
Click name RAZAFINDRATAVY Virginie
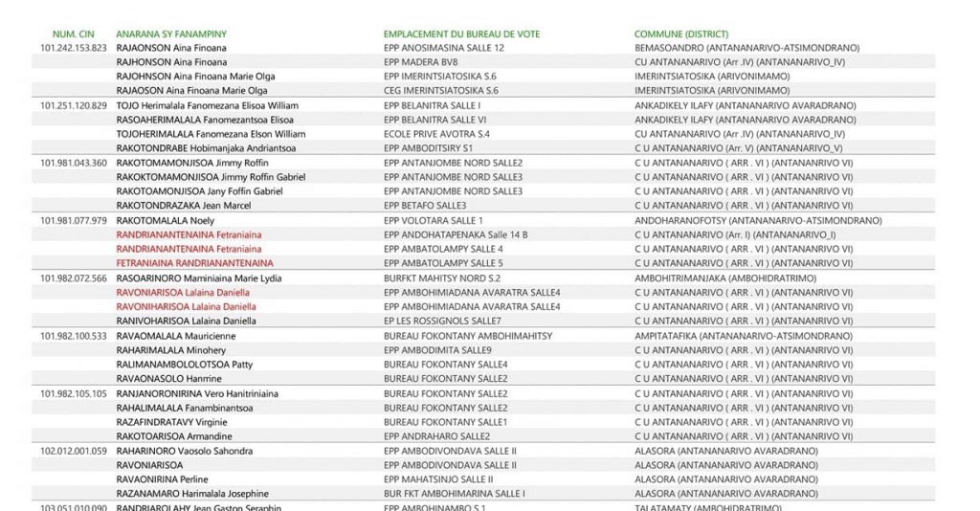[172, 422]
